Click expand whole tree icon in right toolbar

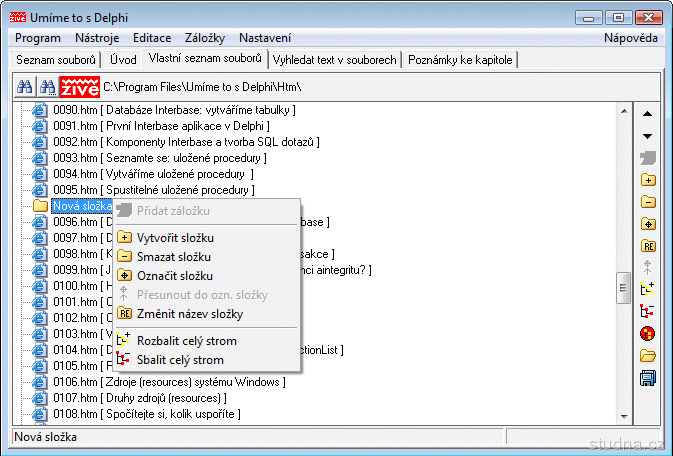[x=647, y=289]
